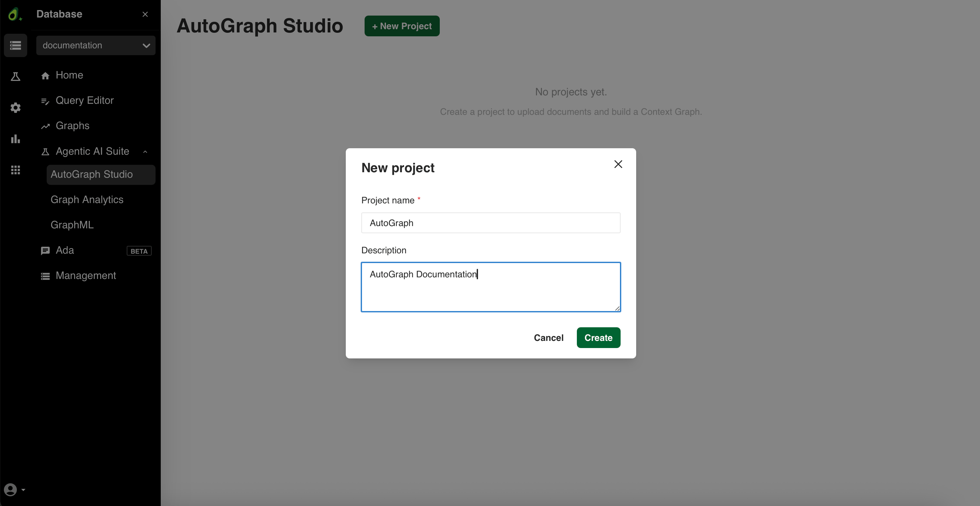Click the BETA badge next to Ada
Viewport: 980px width, 506px height.
139,251
